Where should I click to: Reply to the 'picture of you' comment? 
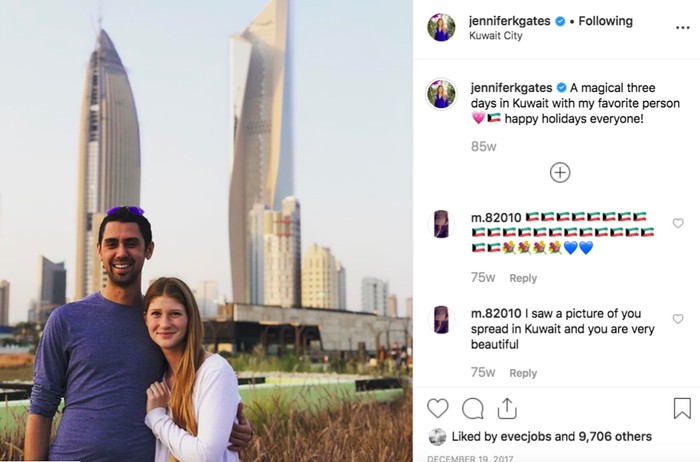[523, 373]
